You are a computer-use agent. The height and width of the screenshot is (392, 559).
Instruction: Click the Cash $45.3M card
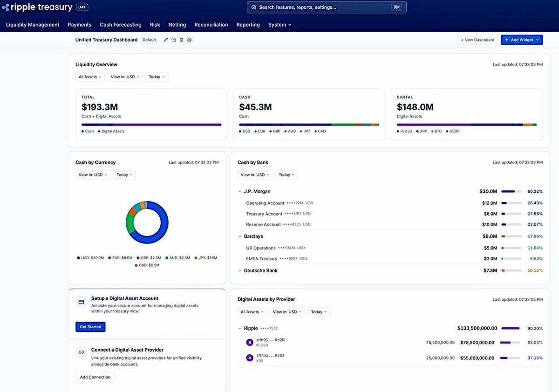pyautogui.click(x=309, y=115)
